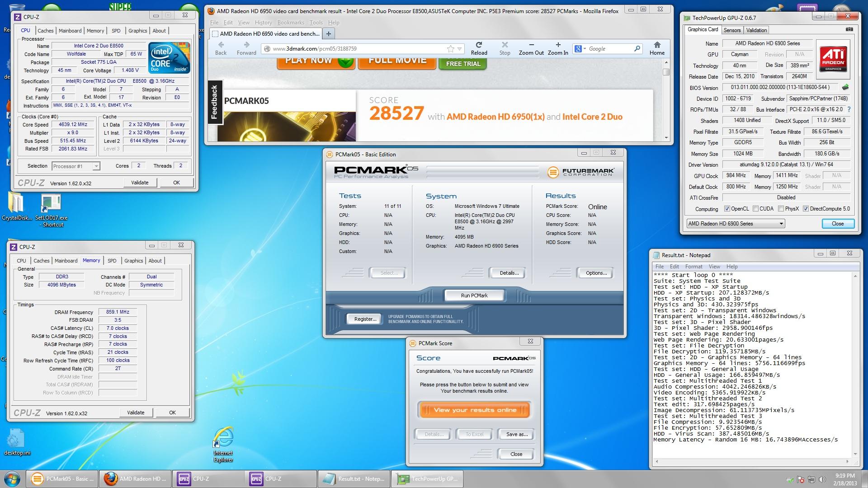This screenshot has width=868, height=488.
Task: Toggle CUDA checkbox in GPU-Z
Action: (755, 209)
